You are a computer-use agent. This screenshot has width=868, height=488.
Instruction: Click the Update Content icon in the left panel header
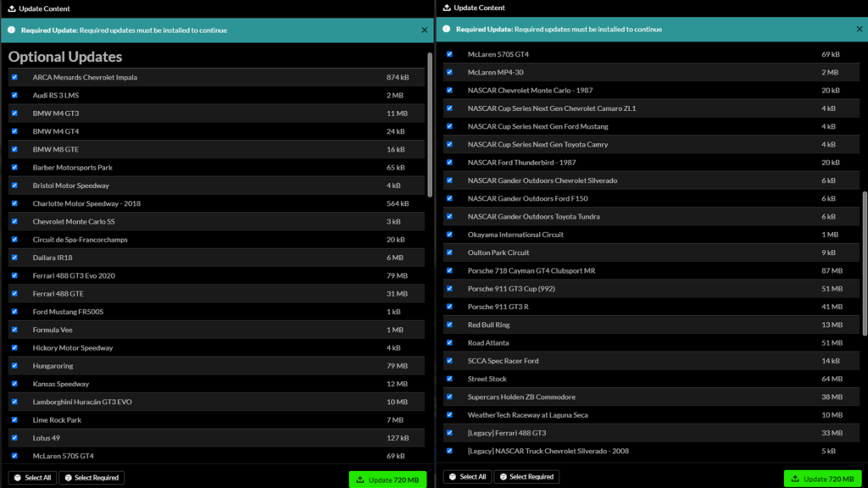pos(12,8)
